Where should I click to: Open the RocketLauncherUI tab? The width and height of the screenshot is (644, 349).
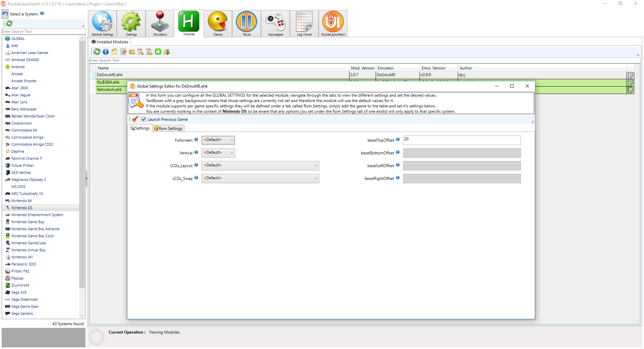pos(333,23)
